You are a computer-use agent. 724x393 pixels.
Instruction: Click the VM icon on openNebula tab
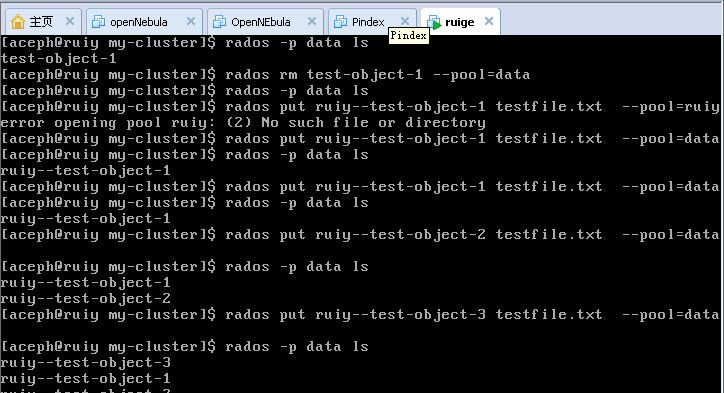click(98, 22)
